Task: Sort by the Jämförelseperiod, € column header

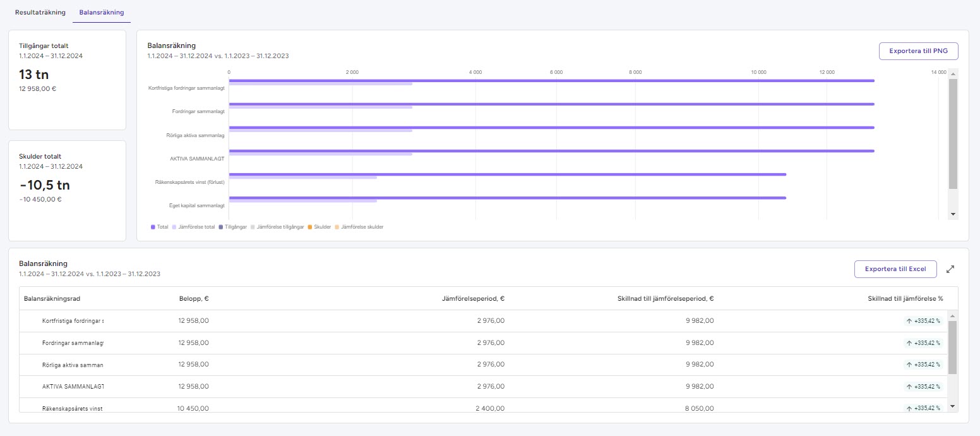Action: point(473,299)
